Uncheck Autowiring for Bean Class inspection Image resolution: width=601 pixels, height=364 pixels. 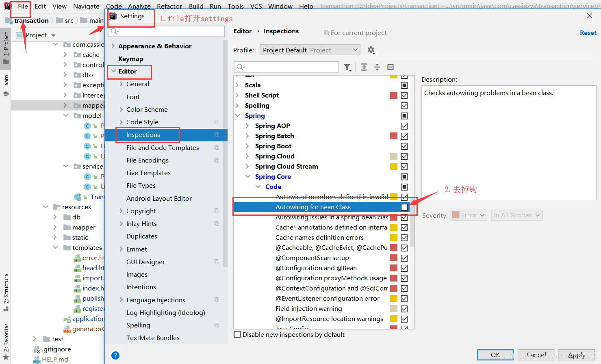click(404, 207)
